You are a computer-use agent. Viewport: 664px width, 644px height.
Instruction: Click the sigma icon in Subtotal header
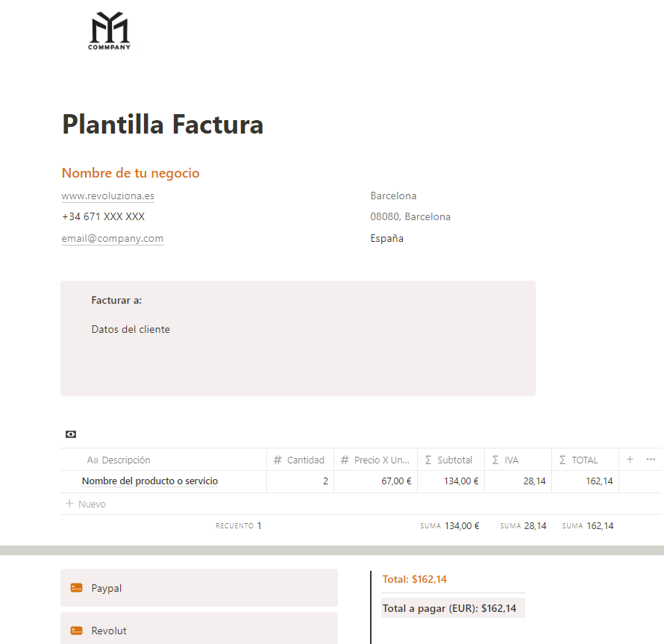coord(428,460)
